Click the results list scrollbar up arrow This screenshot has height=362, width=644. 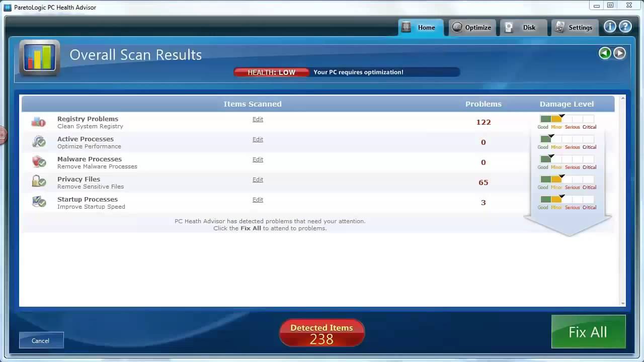[x=623, y=99]
